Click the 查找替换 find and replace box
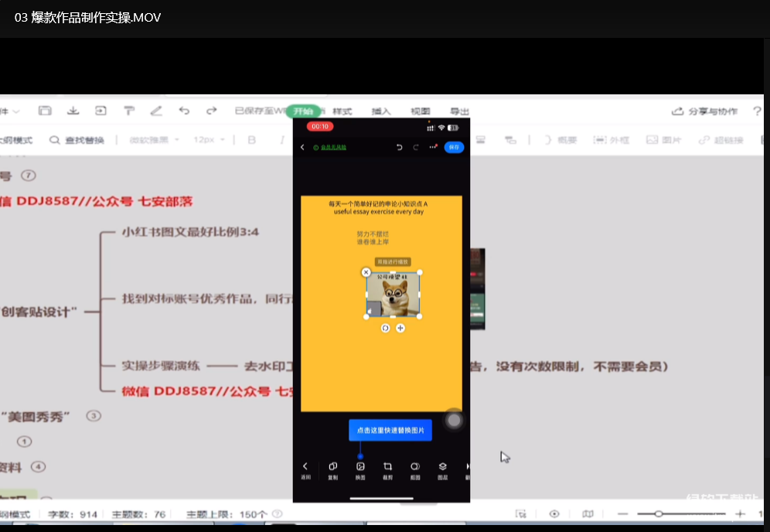 point(77,140)
